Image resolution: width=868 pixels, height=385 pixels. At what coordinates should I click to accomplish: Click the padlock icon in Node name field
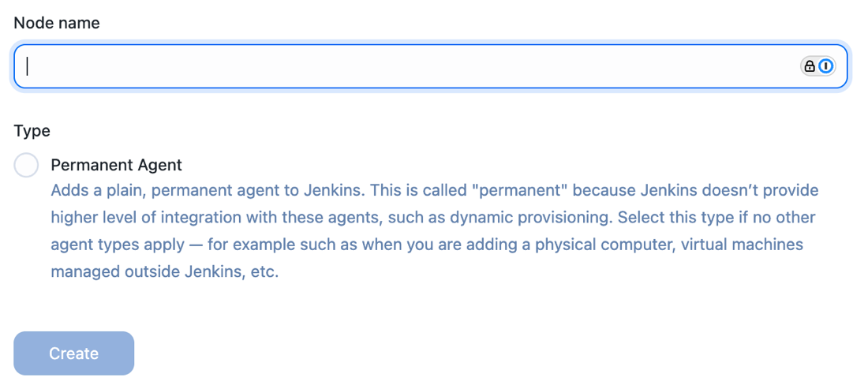click(810, 66)
